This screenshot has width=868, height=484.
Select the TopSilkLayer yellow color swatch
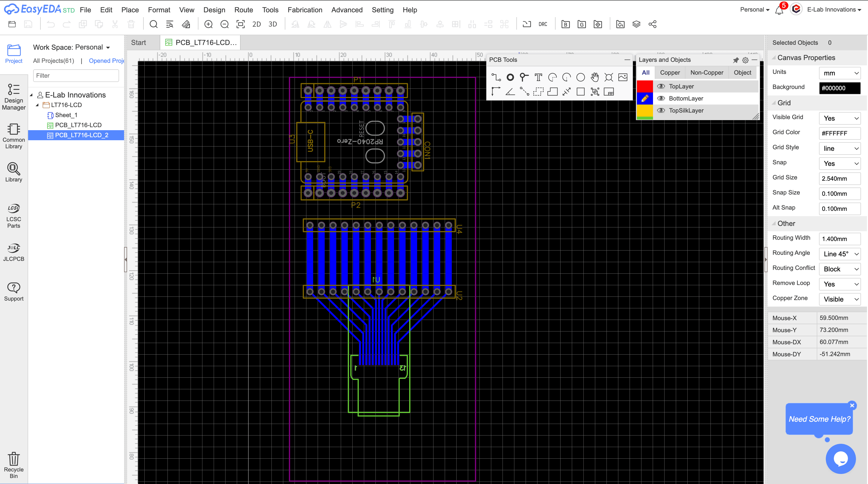pyautogui.click(x=645, y=111)
